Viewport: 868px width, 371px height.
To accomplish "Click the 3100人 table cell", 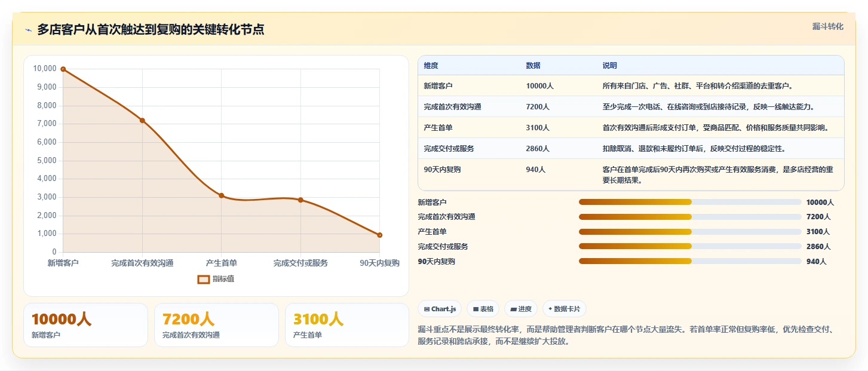I will [538, 128].
